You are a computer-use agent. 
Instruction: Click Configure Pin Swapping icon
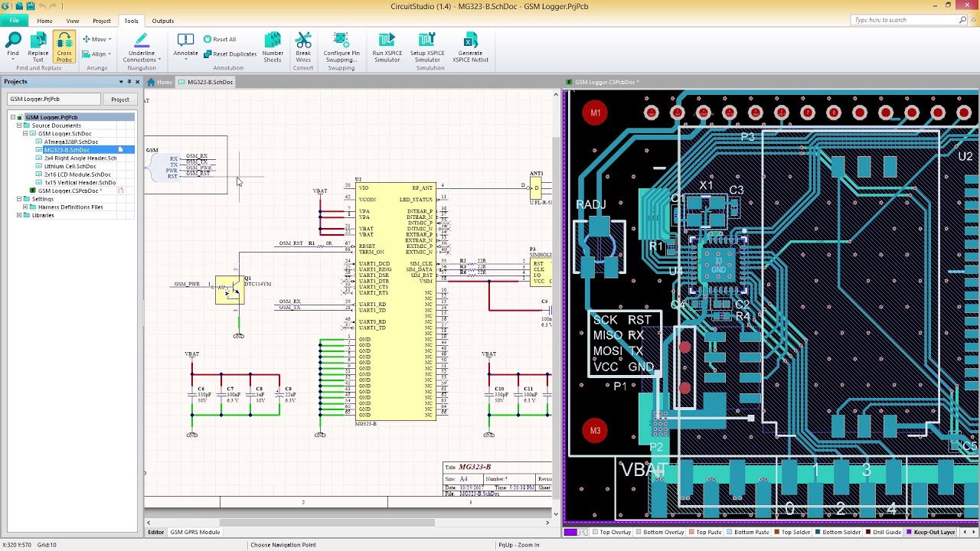point(341,47)
